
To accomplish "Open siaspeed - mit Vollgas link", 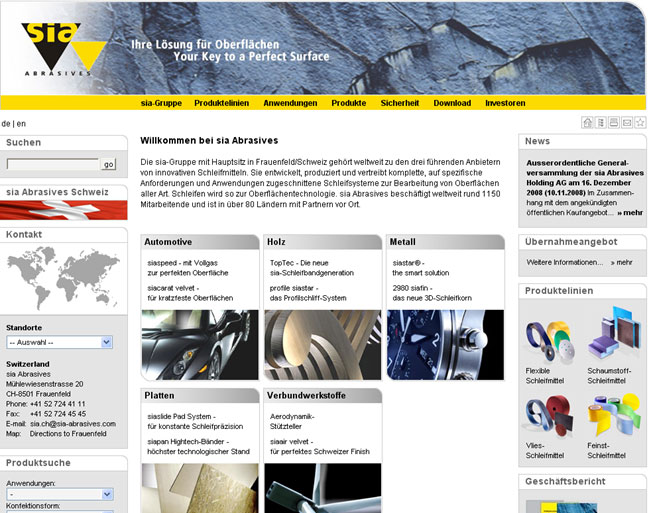I will 188,268.
